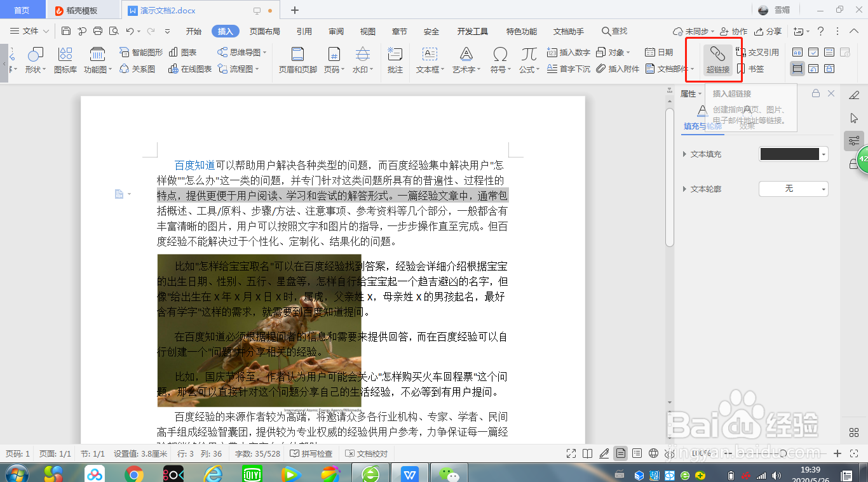The height and width of the screenshot is (482, 868).
Task: Open 页眉和页脚 header and footer
Action: (x=297, y=60)
